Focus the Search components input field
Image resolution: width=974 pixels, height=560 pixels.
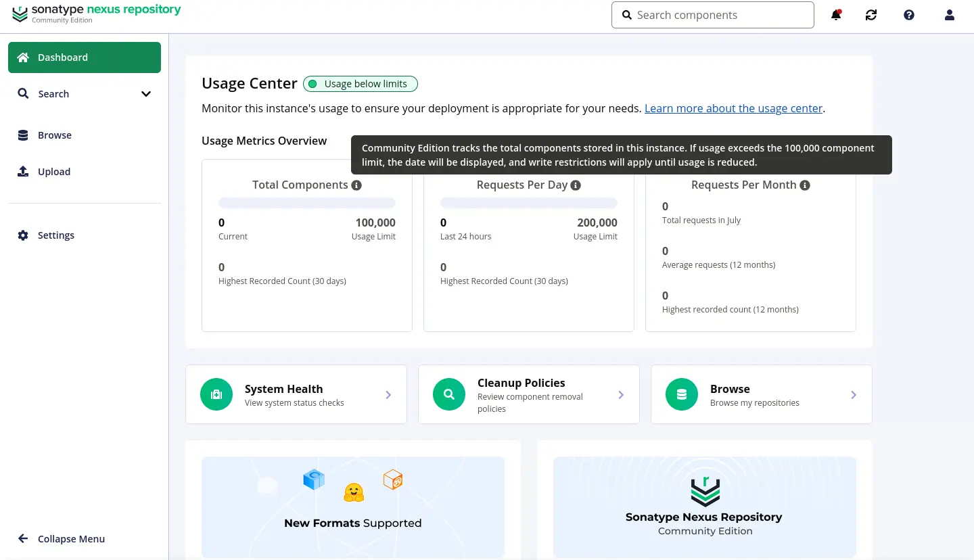click(713, 15)
